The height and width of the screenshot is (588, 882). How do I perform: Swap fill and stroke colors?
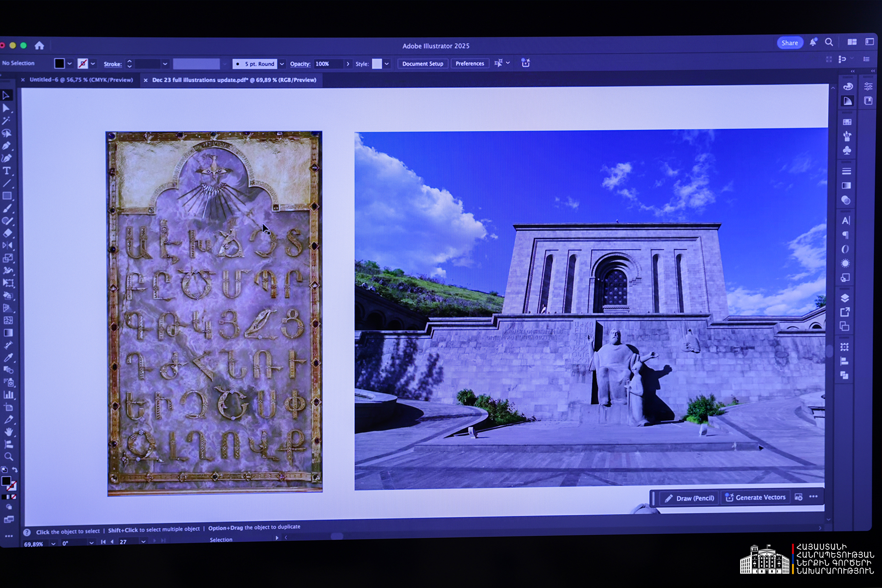click(x=15, y=470)
